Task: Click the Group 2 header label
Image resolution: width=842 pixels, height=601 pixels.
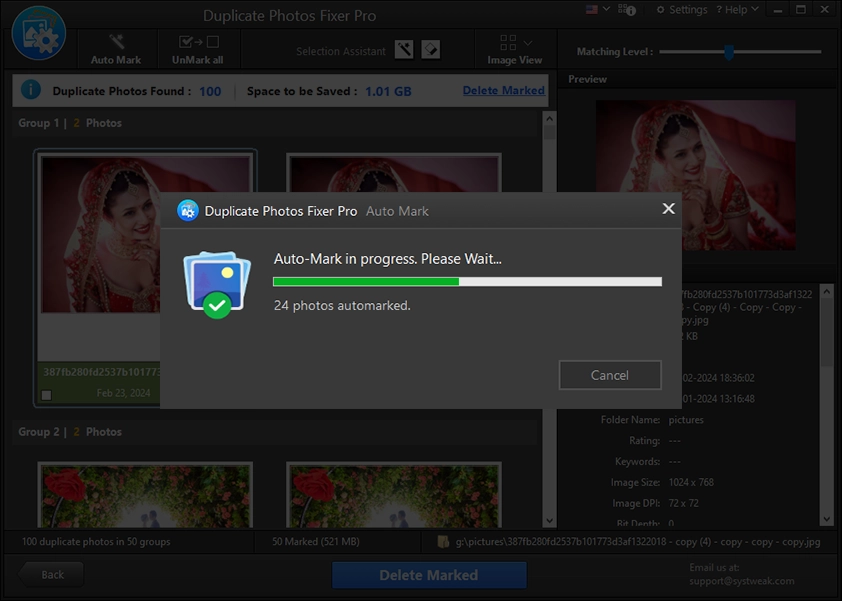Action: point(70,432)
